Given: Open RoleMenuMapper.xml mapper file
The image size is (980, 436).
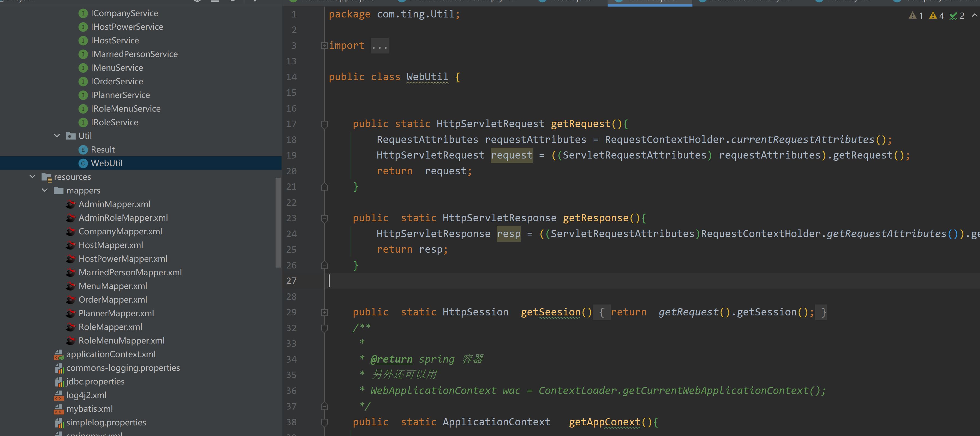Looking at the screenshot, I should 121,341.
